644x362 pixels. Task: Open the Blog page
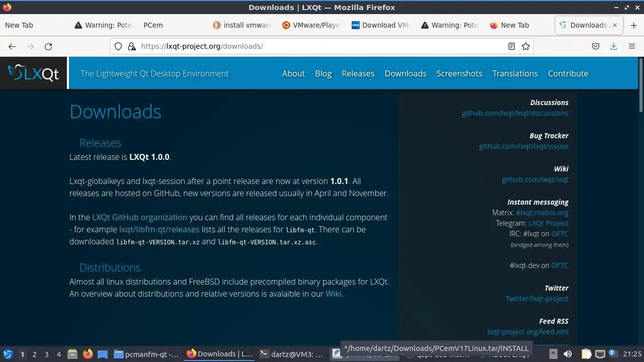coord(323,73)
